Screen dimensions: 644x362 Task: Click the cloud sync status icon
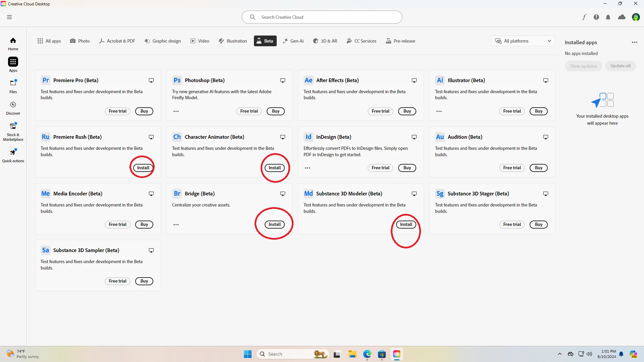[x=622, y=17]
